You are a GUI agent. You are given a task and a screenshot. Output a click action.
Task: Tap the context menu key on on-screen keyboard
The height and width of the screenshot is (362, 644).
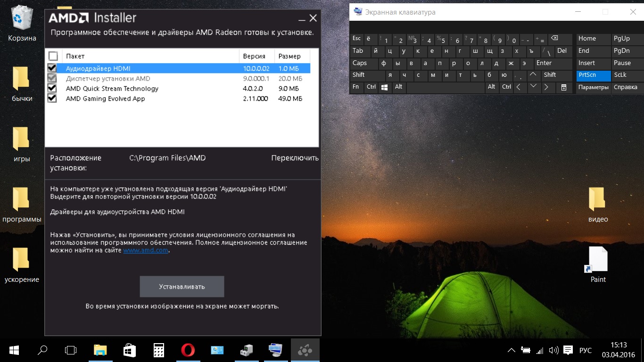[563, 87]
